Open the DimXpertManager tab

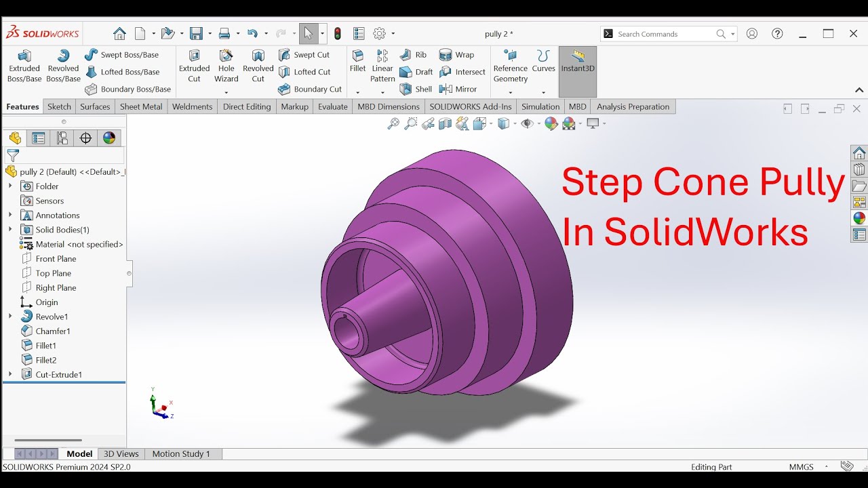pyautogui.click(x=85, y=138)
